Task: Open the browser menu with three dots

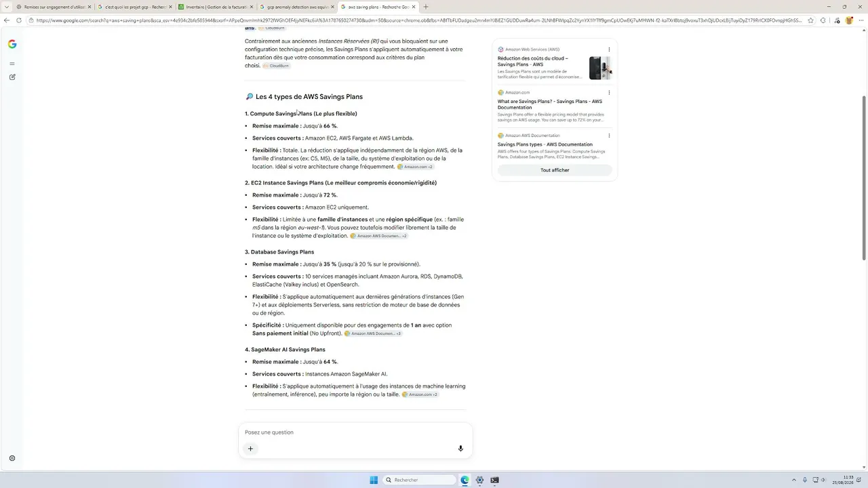Action: (x=861, y=20)
